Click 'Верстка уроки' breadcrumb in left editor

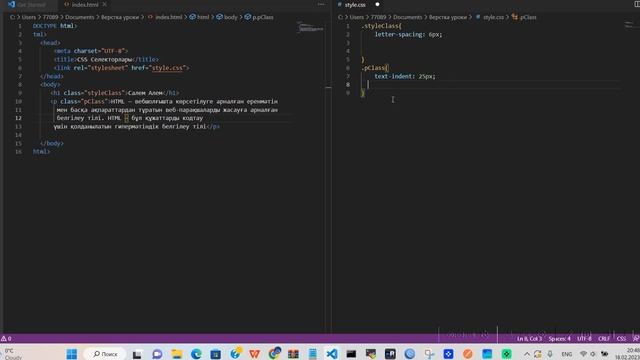[x=120, y=17]
